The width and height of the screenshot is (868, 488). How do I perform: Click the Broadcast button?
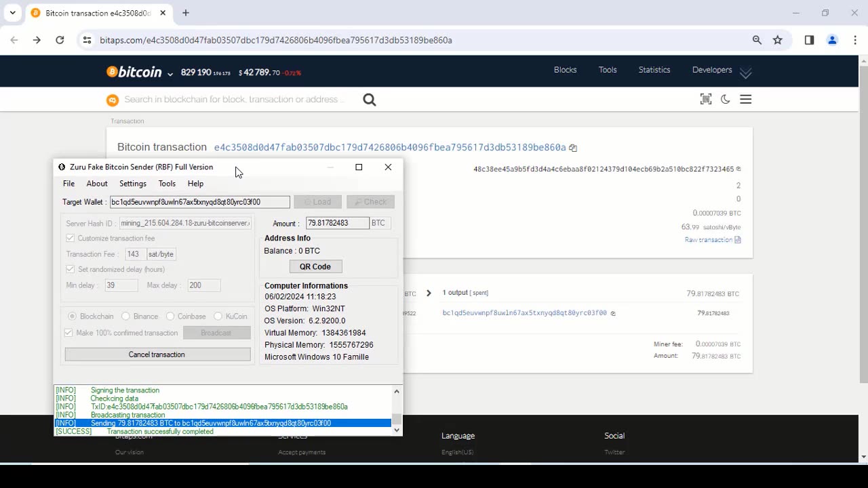(x=216, y=333)
